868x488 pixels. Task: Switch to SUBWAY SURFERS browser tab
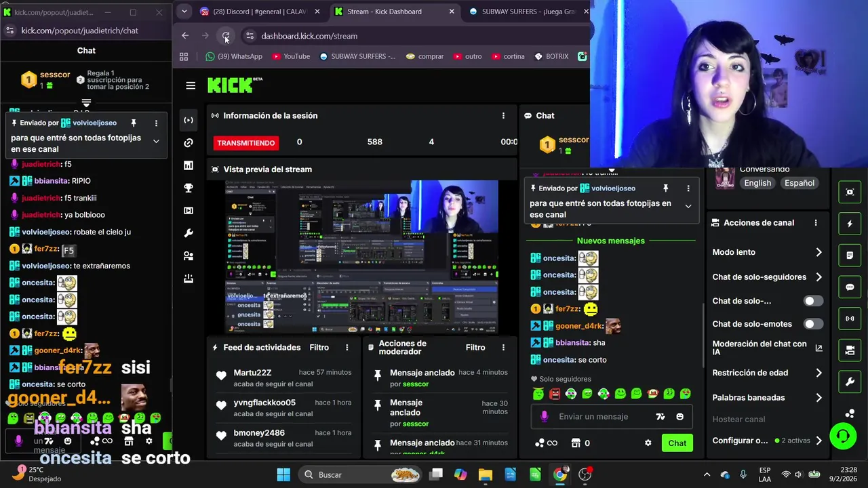pos(527,12)
